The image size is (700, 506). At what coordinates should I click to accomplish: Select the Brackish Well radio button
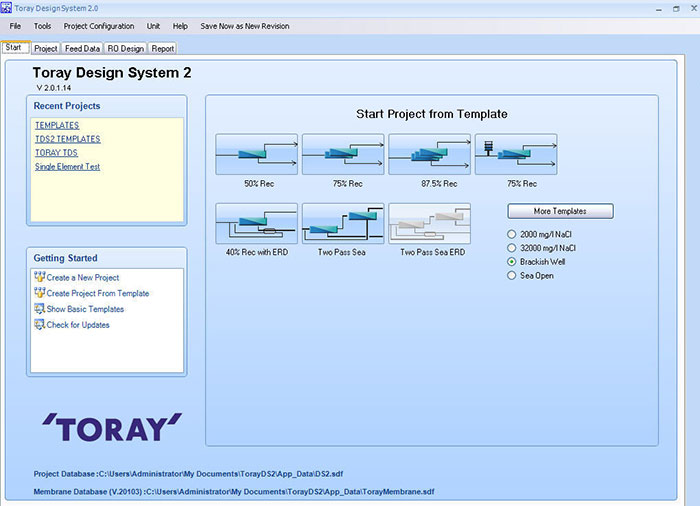click(512, 262)
